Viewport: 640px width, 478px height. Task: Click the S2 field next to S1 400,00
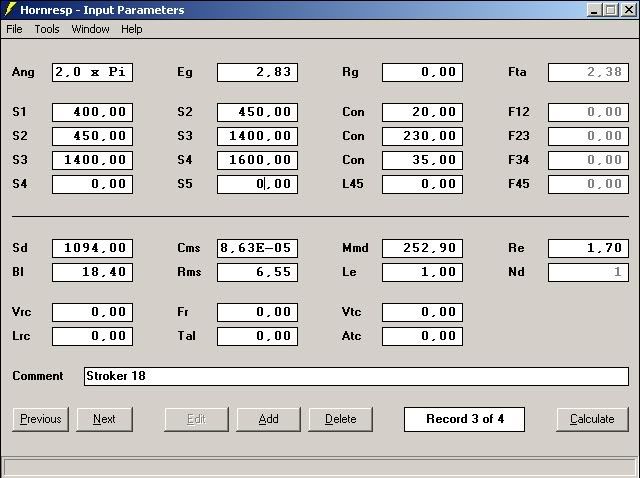258,112
